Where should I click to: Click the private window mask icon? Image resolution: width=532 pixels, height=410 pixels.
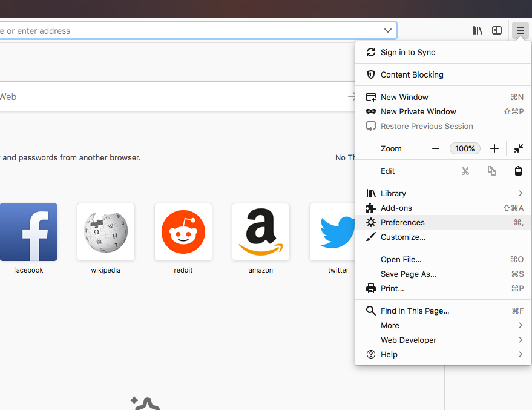pyautogui.click(x=371, y=111)
